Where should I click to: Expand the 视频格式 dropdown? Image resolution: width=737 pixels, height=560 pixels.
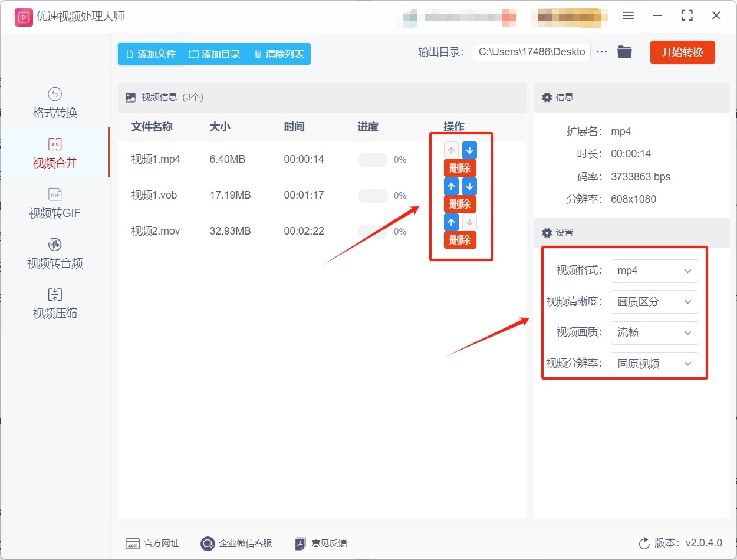point(654,271)
